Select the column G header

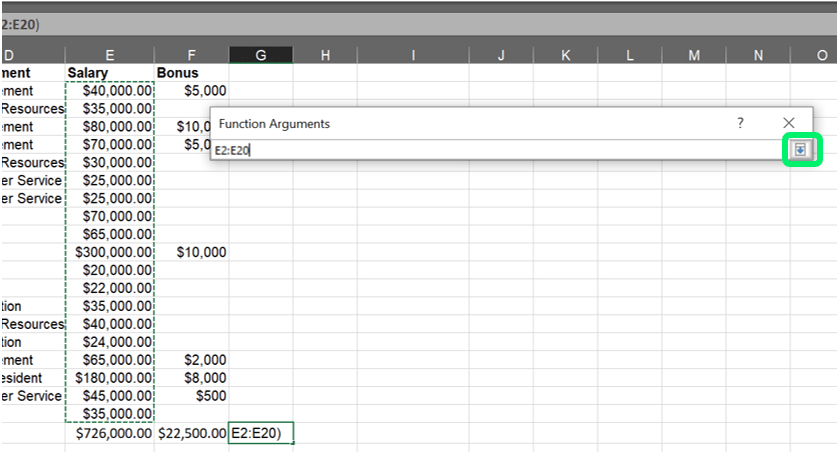click(x=260, y=56)
